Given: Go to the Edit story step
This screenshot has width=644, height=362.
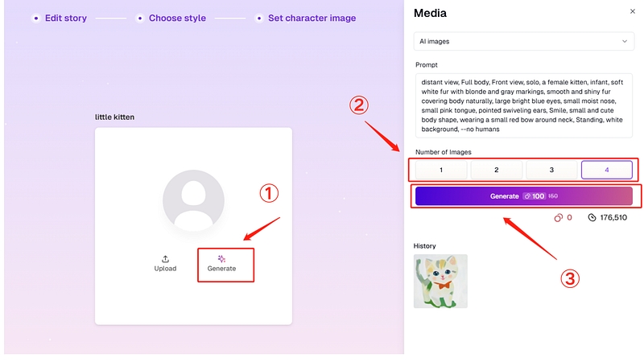Looking at the screenshot, I should point(66,18).
